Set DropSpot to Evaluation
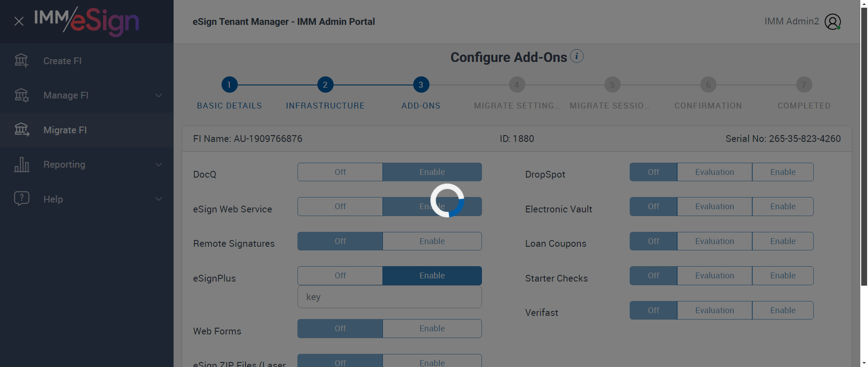Viewport: 868px width, 367px height. pyautogui.click(x=715, y=172)
